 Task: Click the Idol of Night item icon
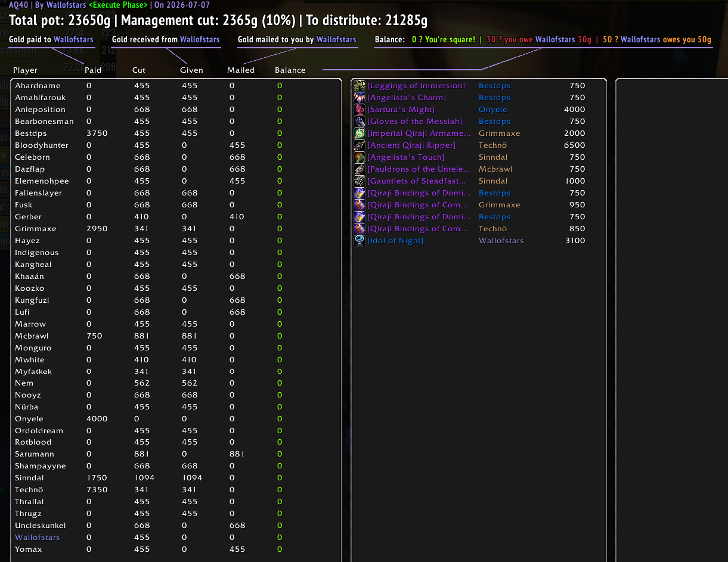[x=360, y=241]
